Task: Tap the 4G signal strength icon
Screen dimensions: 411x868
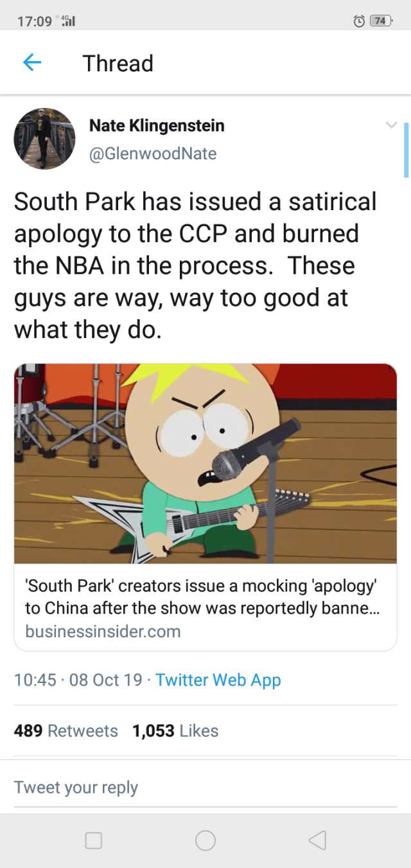Action: pos(67,21)
